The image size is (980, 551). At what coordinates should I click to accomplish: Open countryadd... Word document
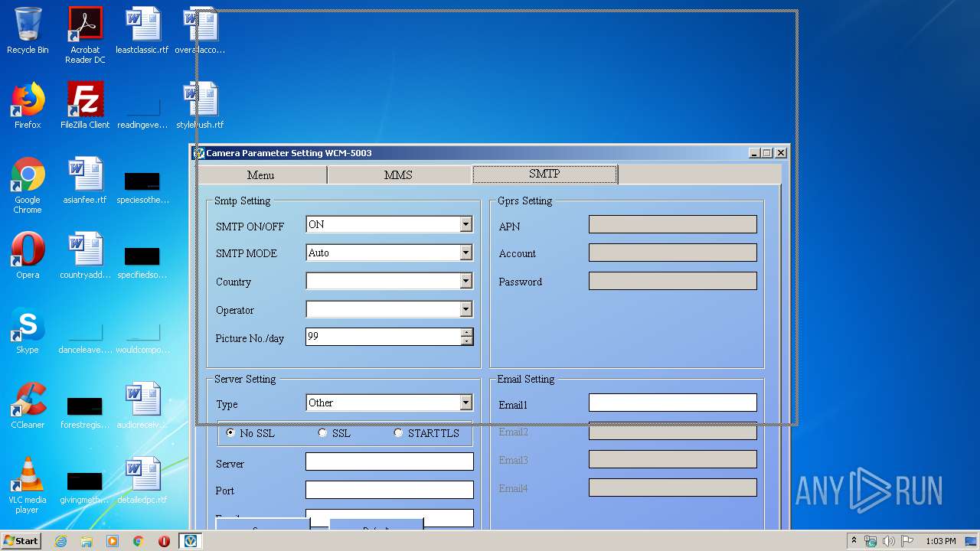(x=85, y=256)
